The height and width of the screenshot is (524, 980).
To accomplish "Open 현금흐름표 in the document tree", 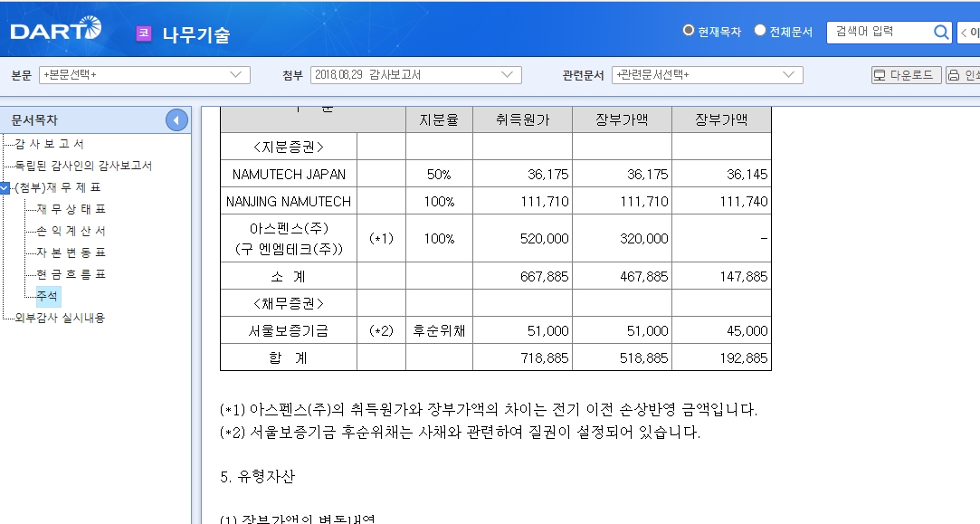I will [71, 274].
